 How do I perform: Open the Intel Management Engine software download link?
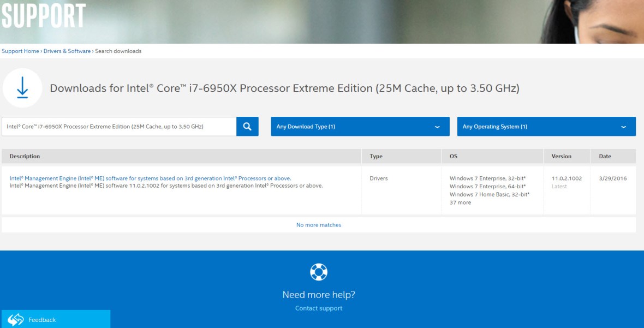(x=149, y=178)
